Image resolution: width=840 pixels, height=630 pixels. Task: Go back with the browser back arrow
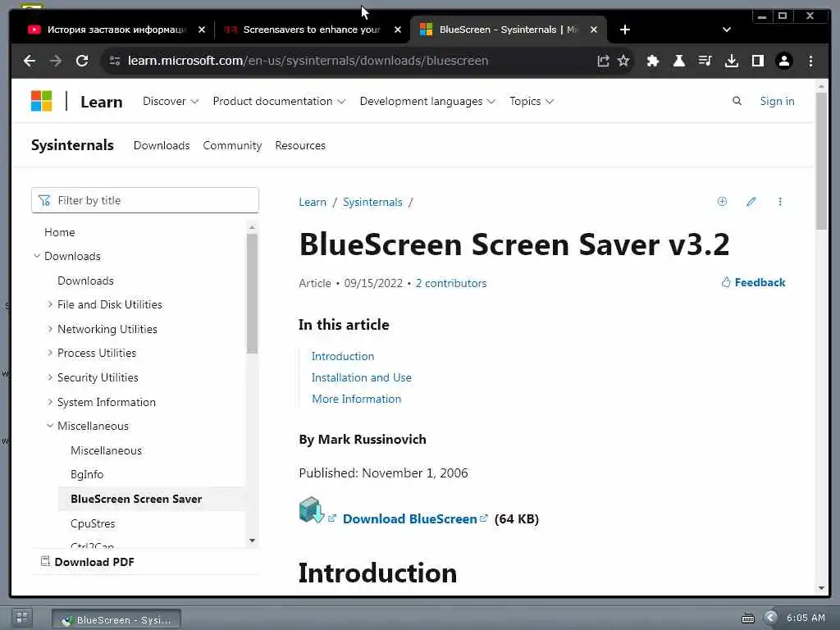(30, 61)
